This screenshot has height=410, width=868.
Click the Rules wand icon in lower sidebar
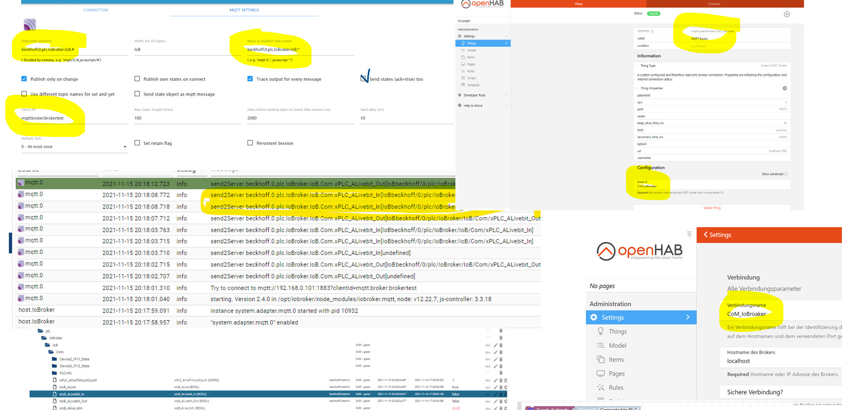coord(601,387)
